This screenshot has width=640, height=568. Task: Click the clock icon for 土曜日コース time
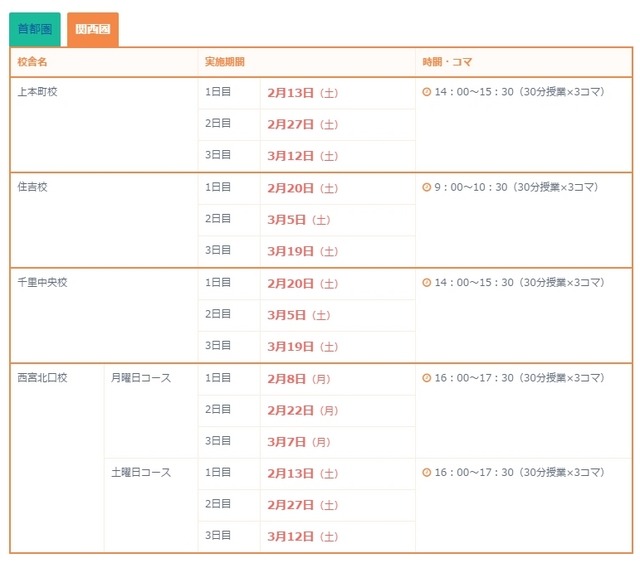click(x=427, y=473)
